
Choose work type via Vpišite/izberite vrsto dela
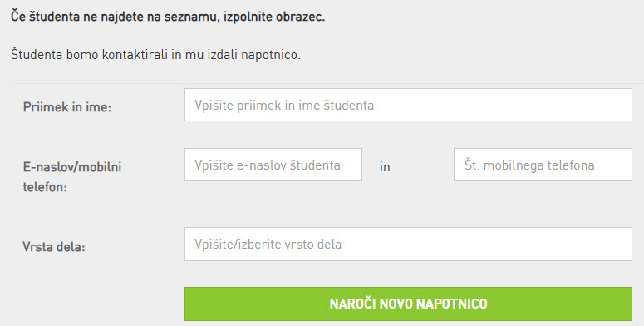pos(408,244)
